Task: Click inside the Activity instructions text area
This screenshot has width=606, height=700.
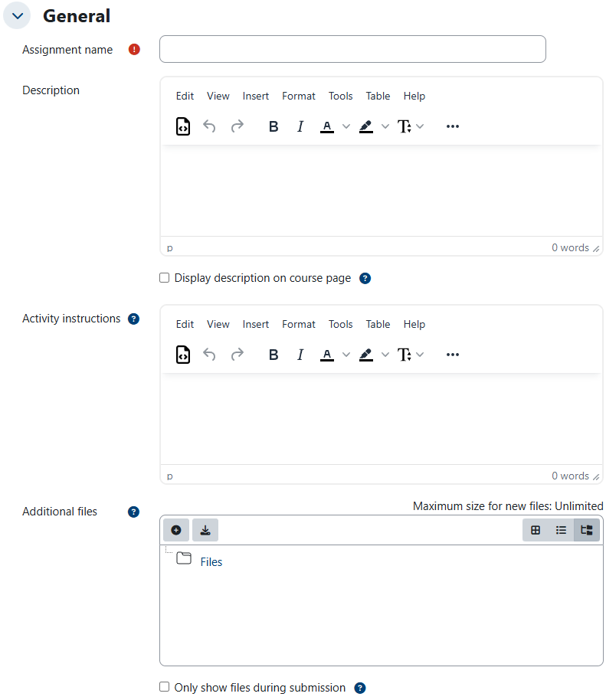Action: coord(382,419)
